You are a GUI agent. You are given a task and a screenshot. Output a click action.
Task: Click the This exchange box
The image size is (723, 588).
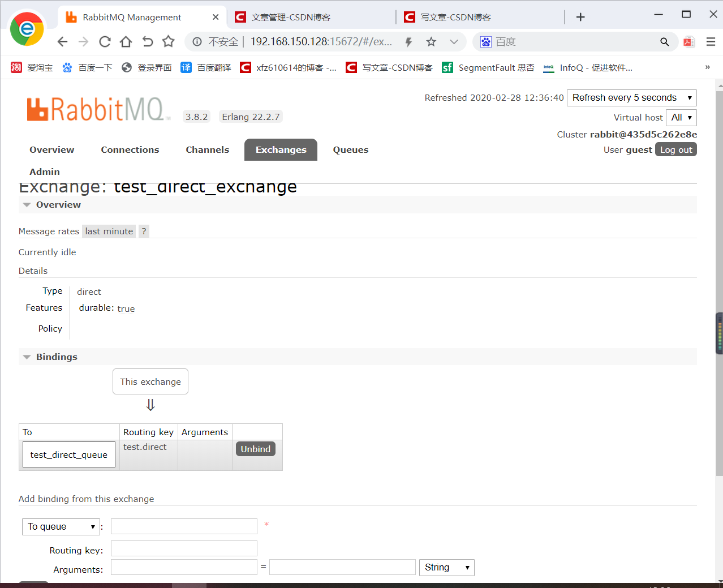tap(150, 382)
